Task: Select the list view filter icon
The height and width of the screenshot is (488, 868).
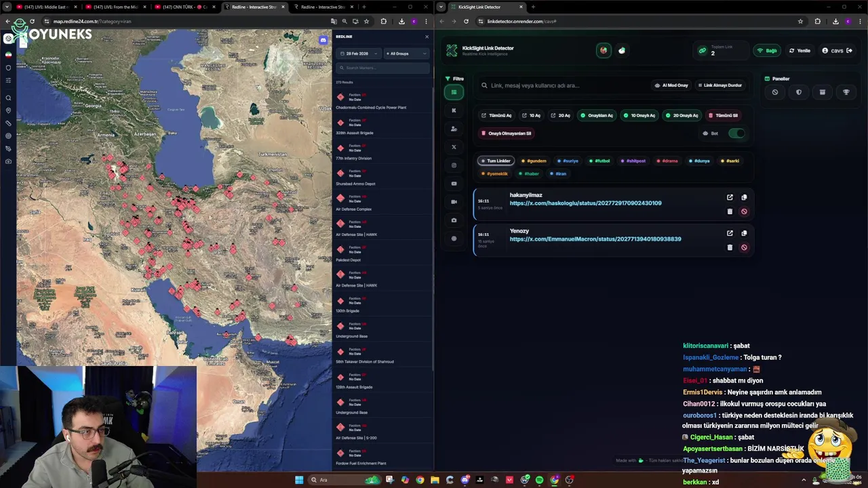Action: (x=454, y=92)
